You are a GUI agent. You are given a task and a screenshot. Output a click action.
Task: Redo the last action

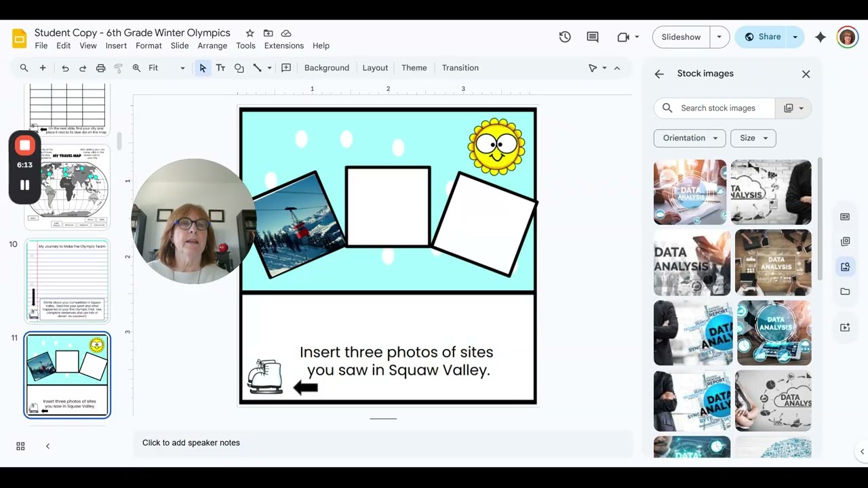pos(83,68)
